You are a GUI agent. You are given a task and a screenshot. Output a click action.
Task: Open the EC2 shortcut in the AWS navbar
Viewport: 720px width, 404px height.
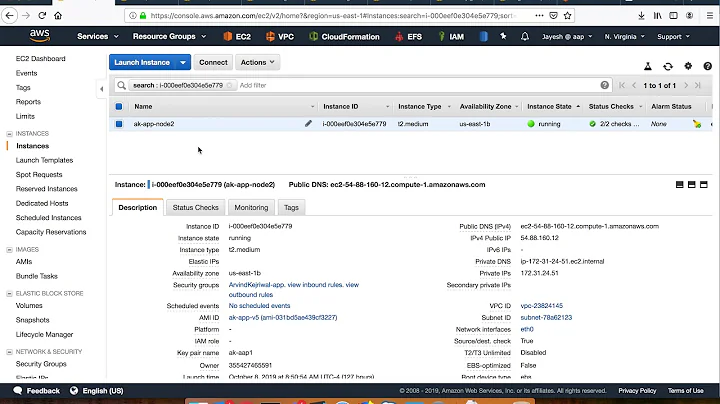pos(237,36)
